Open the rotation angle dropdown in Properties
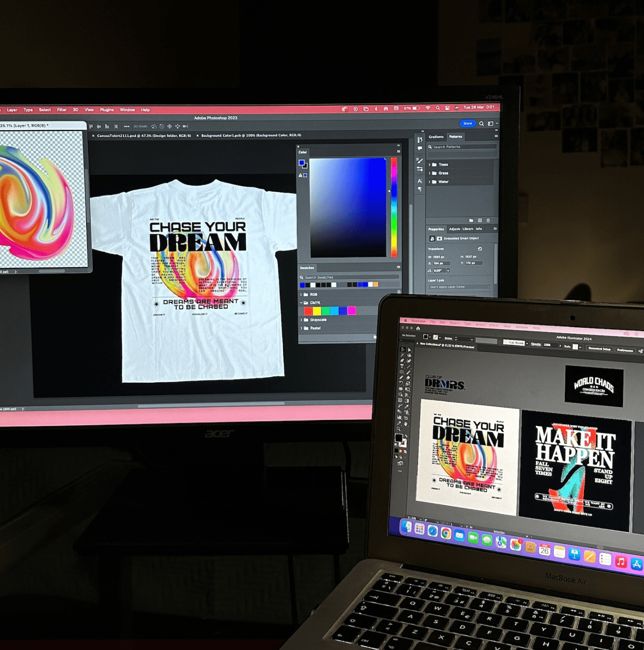 448,270
